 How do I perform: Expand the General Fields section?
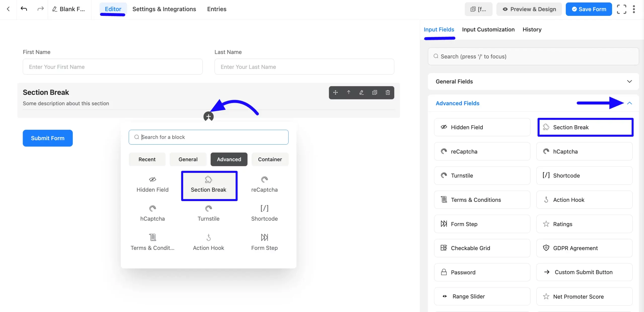click(x=629, y=82)
